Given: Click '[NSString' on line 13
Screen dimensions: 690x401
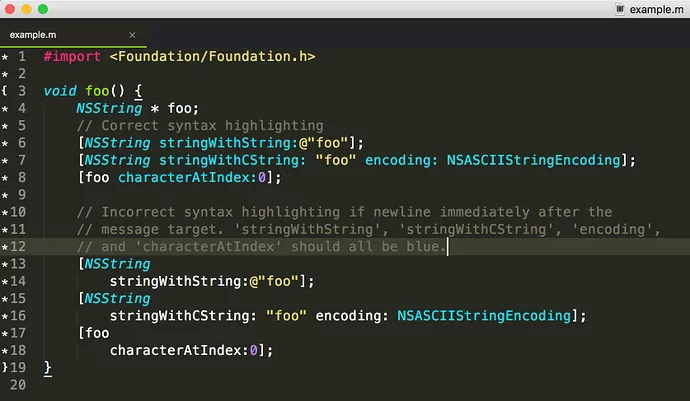Looking at the screenshot, I should tap(114, 264).
